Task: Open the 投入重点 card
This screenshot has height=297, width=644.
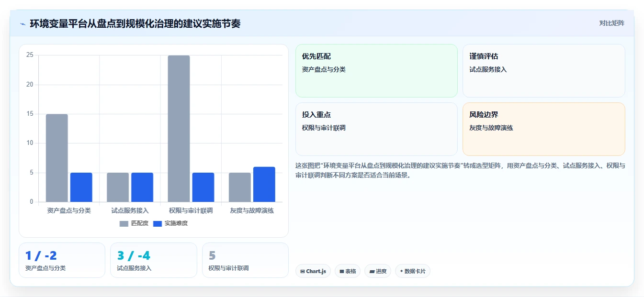Action: [x=376, y=129]
